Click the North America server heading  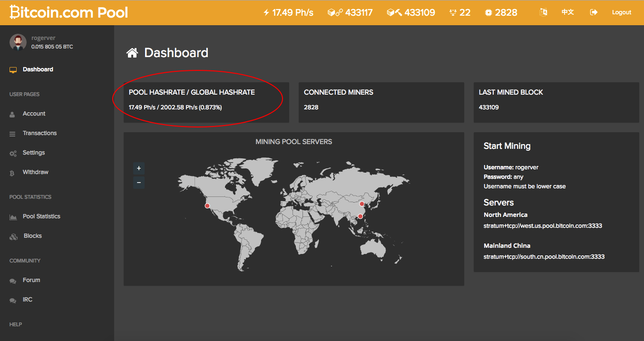[506, 215]
